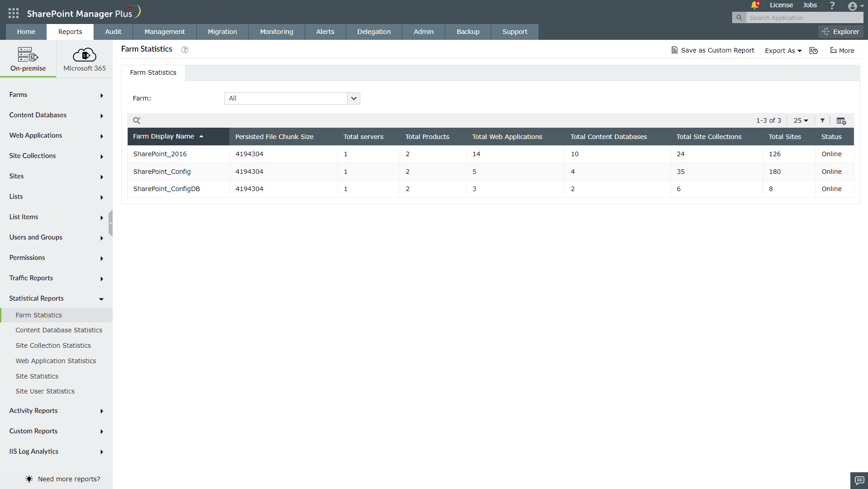Viewport: 868px width, 489px height.
Task: Expand the Farms sidebar section
Action: coord(56,95)
